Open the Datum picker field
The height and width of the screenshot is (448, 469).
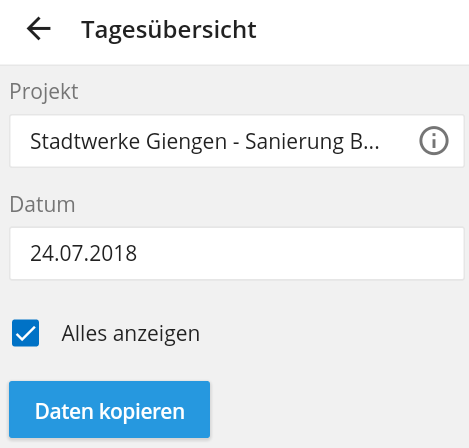(x=237, y=253)
